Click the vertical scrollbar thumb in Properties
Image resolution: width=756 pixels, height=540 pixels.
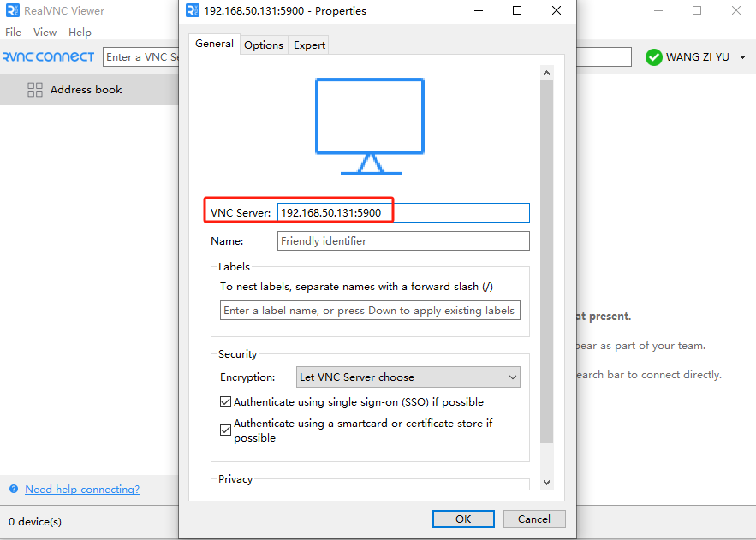click(x=546, y=261)
